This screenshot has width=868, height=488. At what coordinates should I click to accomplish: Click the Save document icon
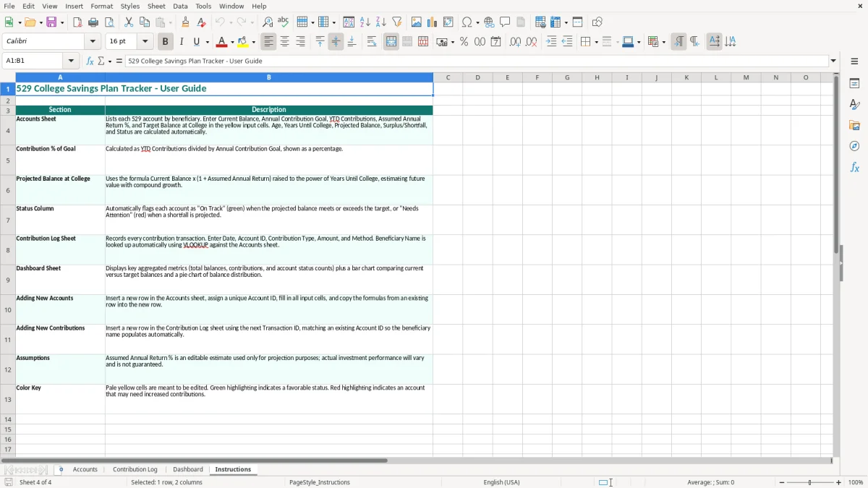[51, 22]
